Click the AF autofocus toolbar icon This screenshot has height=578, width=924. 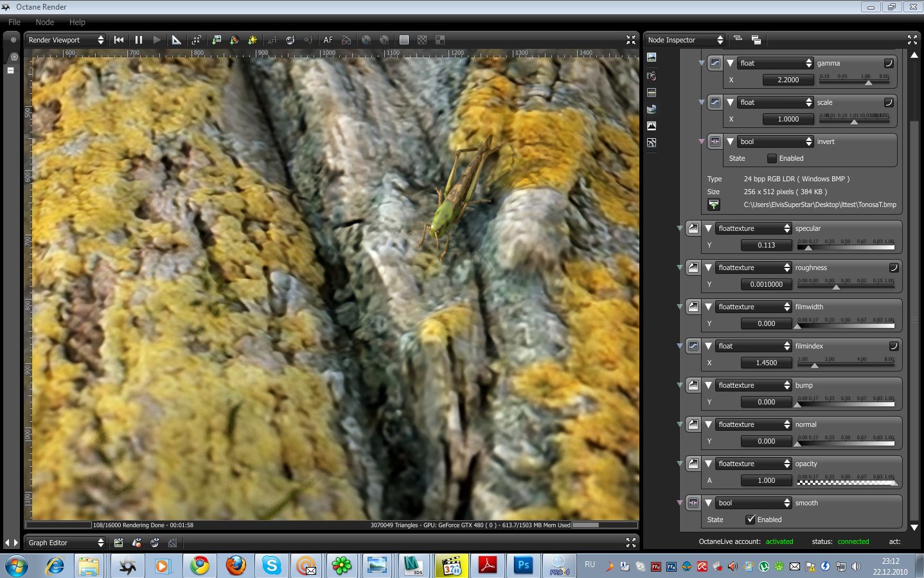[328, 40]
